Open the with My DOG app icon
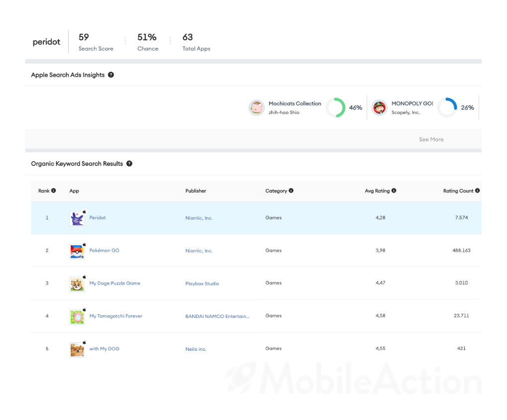507x420 pixels. coord(77,350)
